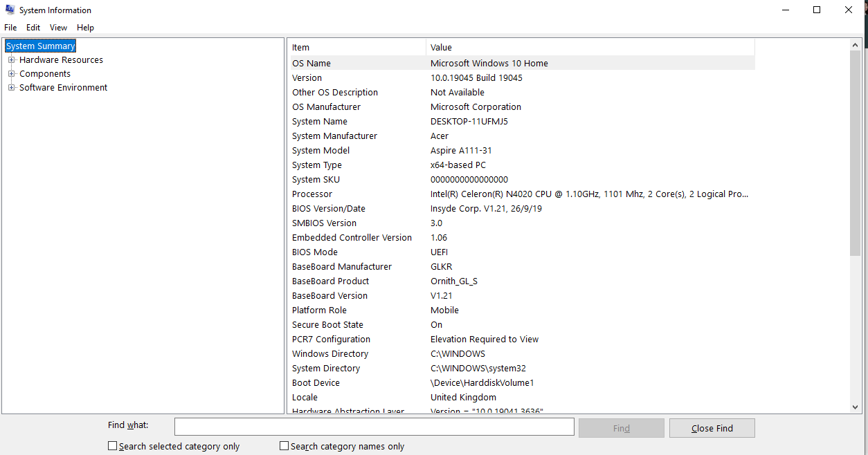Click the Item column header
Screen dimensions: 868x455
(356, 47)
